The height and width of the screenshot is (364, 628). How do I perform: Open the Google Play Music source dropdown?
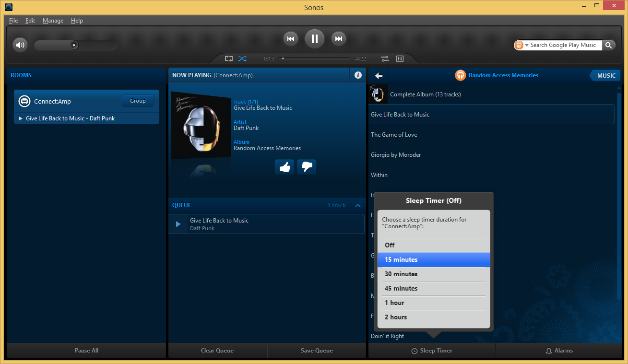[521, 45]
